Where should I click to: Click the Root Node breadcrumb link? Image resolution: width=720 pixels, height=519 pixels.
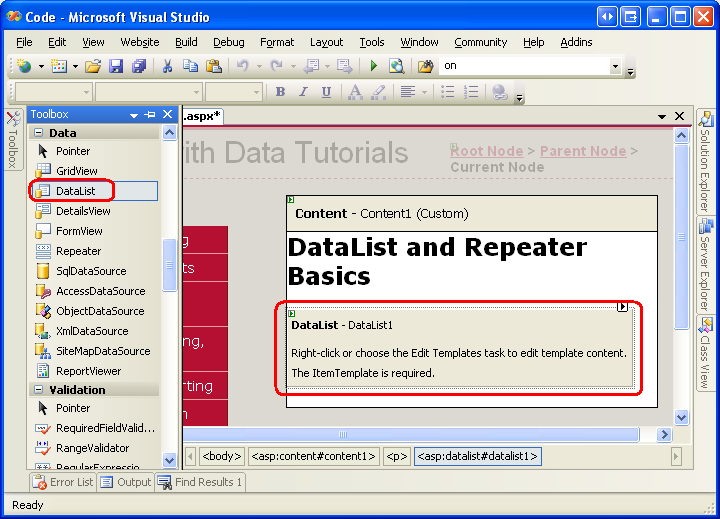[486, 151]
